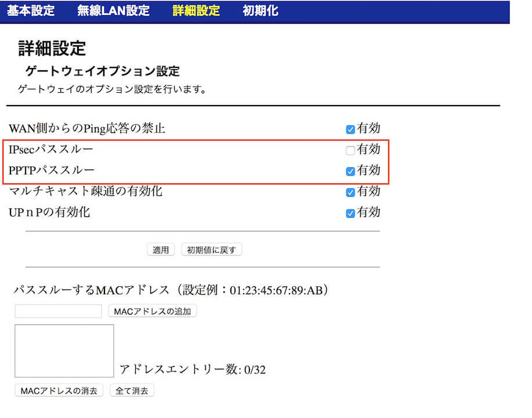Toggle WAN側からのPing応答の禁止 checkbox
Screen dimensions: 532x418
tap(350, 129)
